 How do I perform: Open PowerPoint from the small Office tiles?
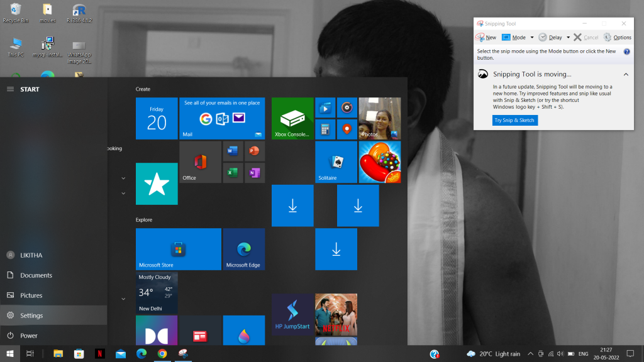[254, 151]
